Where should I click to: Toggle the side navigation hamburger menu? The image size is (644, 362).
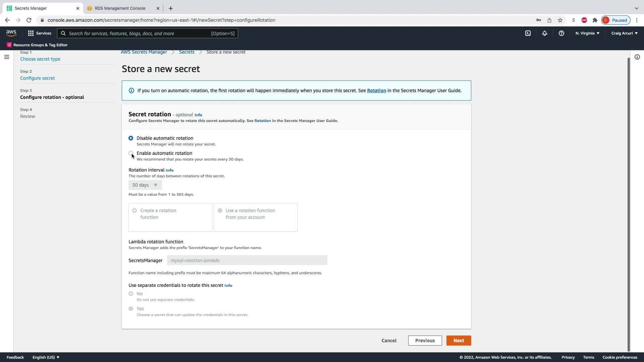tap(6, 57)
